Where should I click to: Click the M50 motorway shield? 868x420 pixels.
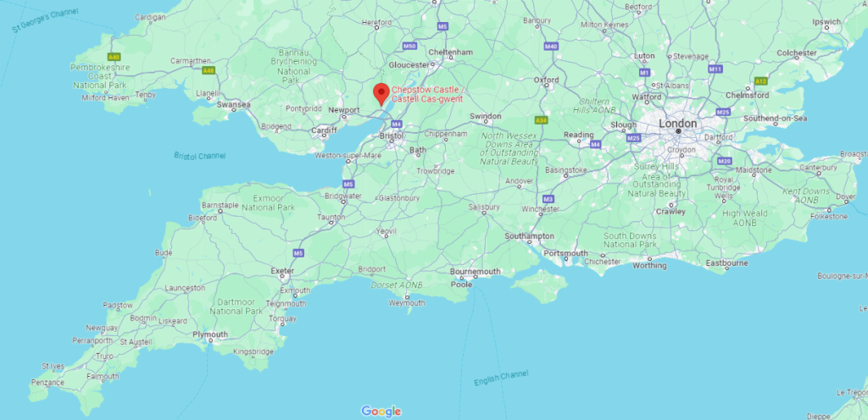409,46
